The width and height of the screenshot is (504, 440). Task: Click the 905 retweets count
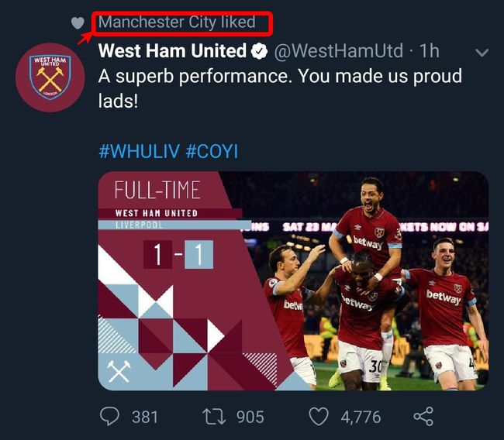(250, 417)
